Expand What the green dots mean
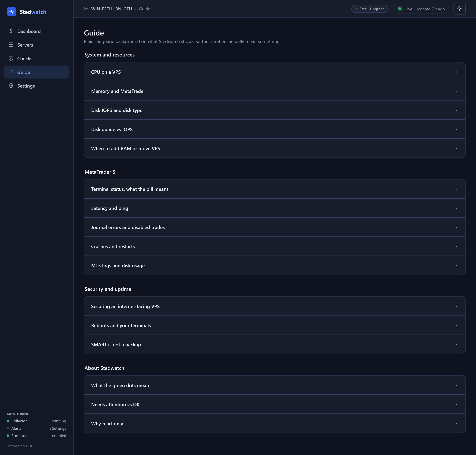The image size is (476, 455). pos(275,385)
